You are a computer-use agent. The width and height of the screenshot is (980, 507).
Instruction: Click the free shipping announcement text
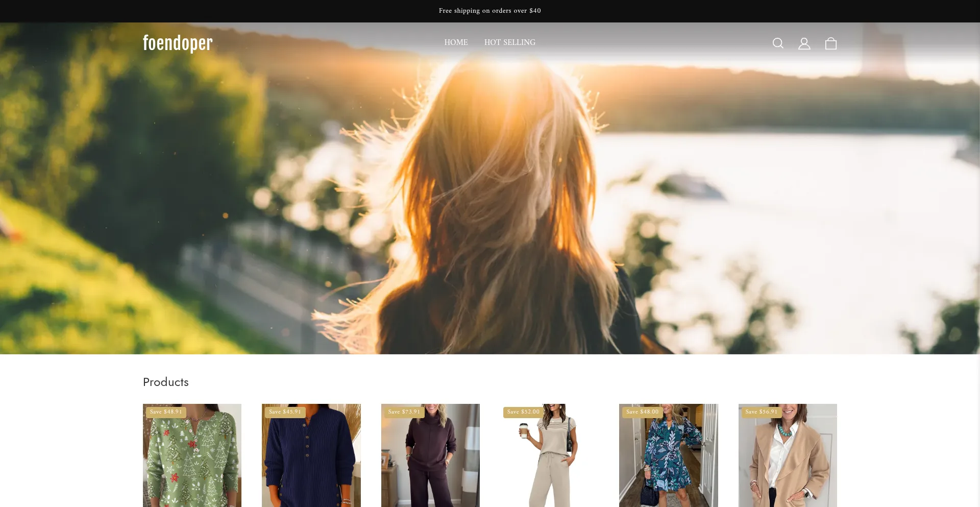pyautogui.click(x=489, y=11)
